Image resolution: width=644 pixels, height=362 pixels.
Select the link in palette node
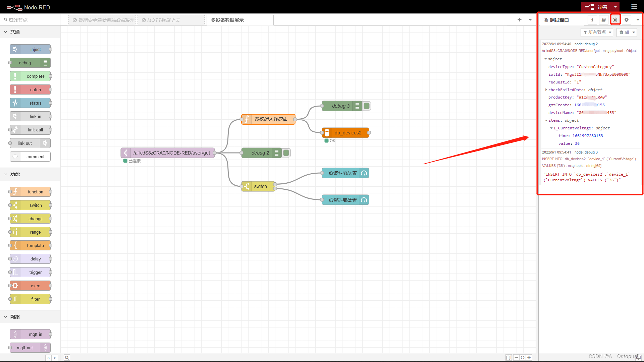tap(30, 116)
